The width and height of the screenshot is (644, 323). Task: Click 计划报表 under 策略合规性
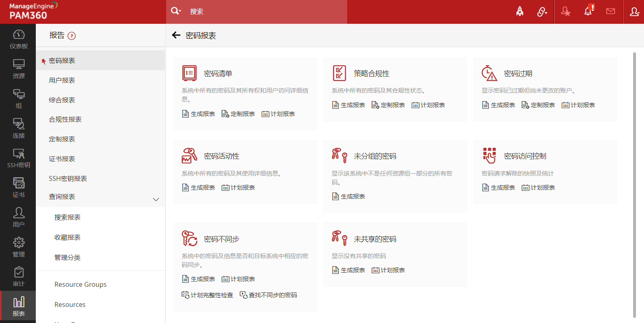(428, 105)
